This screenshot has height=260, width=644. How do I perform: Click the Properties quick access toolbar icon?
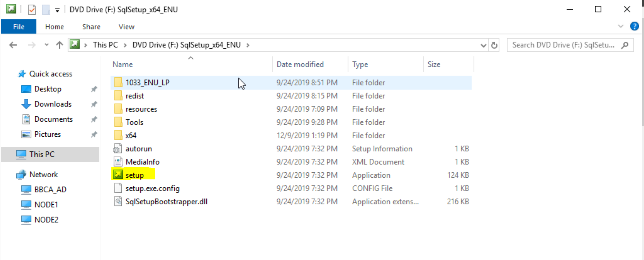(x=32, y=10)
